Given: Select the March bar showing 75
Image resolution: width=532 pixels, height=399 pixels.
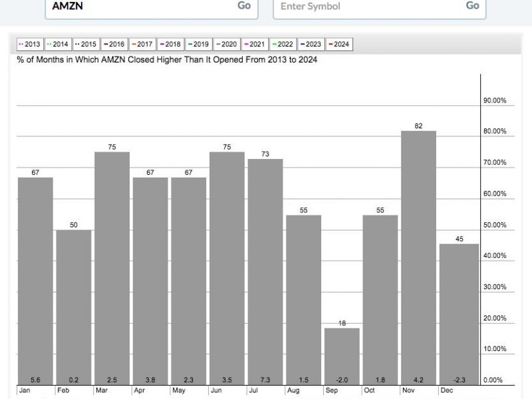Looking at the screenshot, I should point(112,269).
